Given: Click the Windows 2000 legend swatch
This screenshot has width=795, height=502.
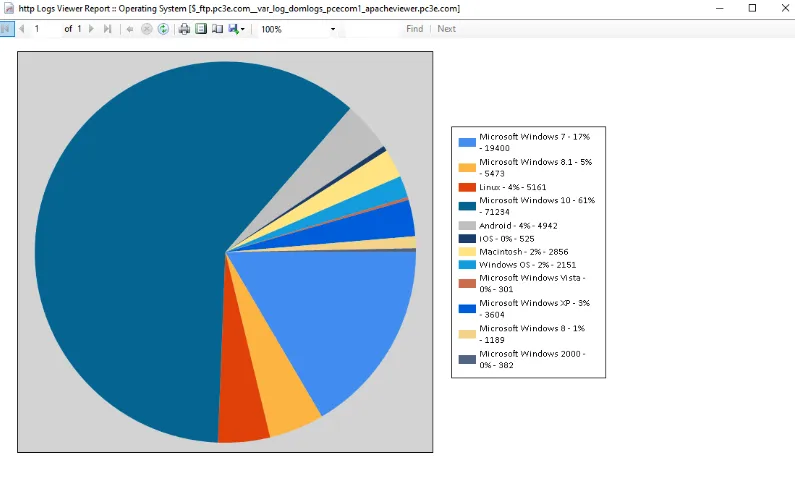Looking at the screenshot, I should coord(467,360).
